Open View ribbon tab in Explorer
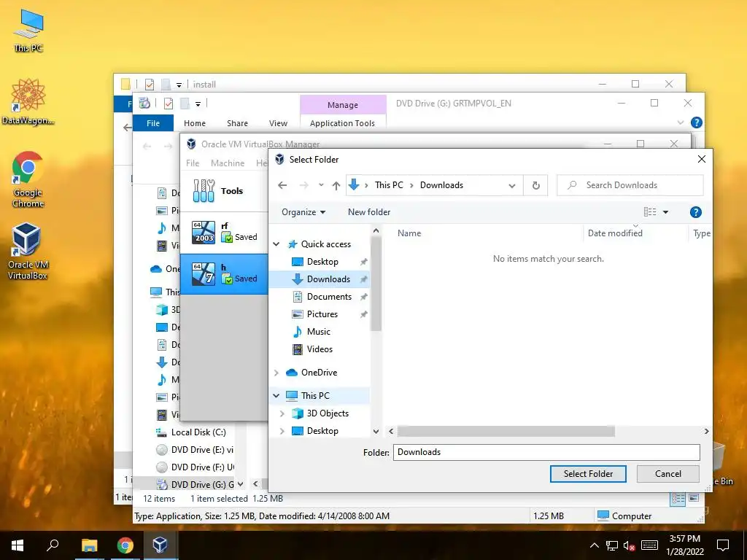 click(x=278, y=123)
